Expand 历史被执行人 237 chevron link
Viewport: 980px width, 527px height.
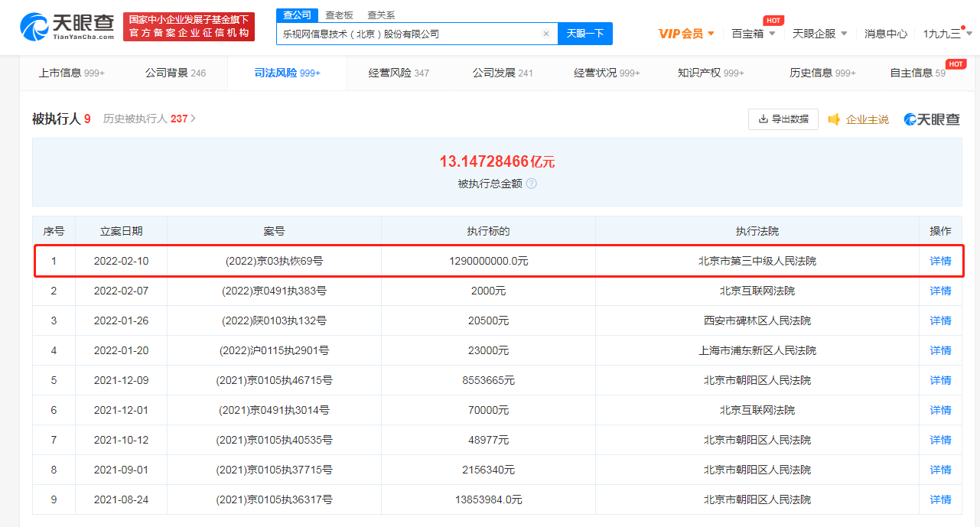click(x=150, y=119)
